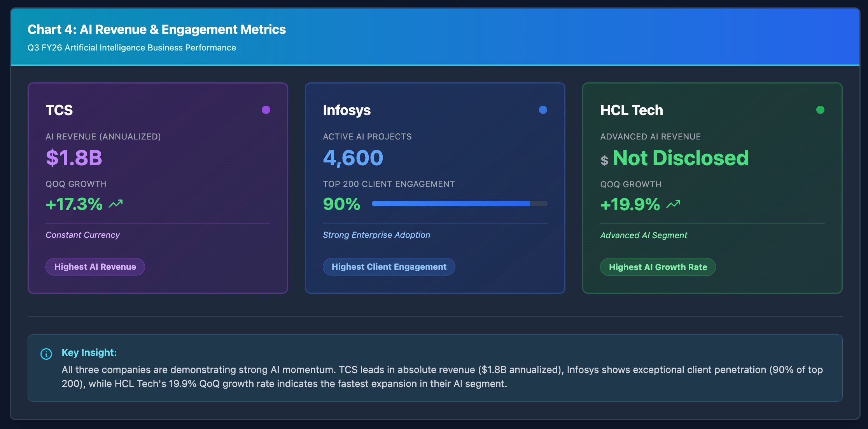The width and height of the screenshot is (868, 429).
Task: Click the blue dot in Infosys card
Action: click(543, 110)
